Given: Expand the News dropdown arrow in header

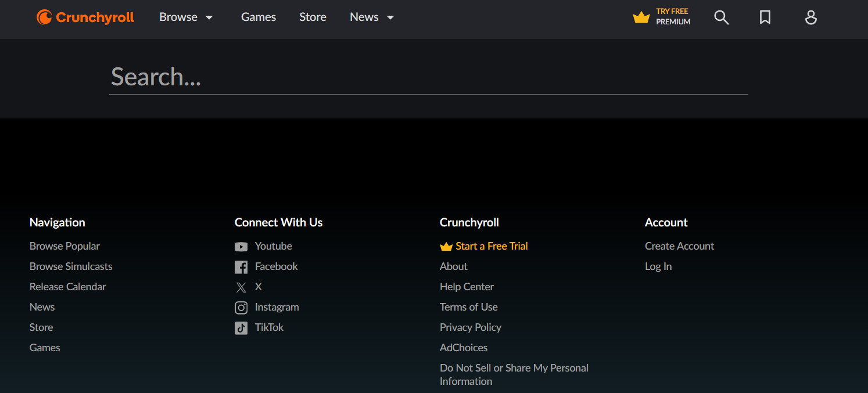Looking at the screenshot, I should pos(390,18).
